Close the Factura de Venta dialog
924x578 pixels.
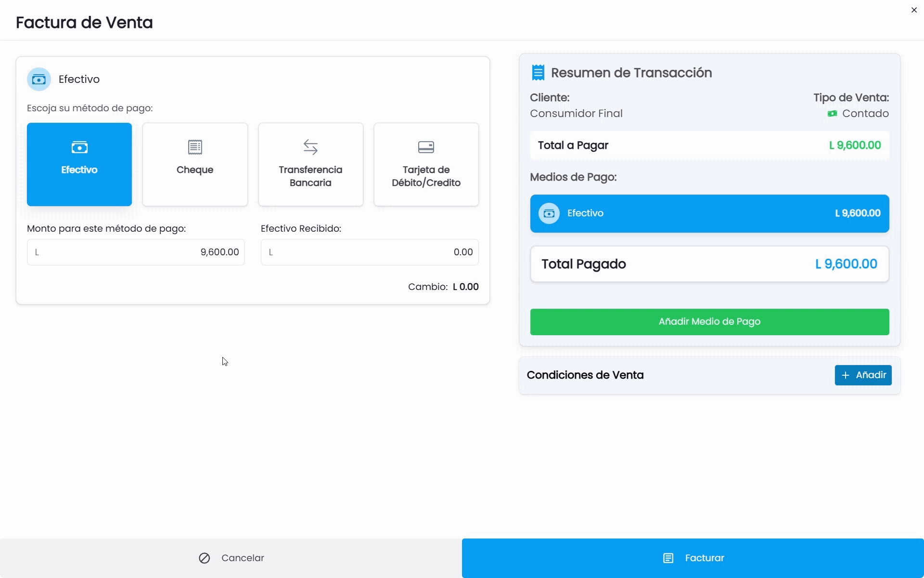(x=914, y=10)
